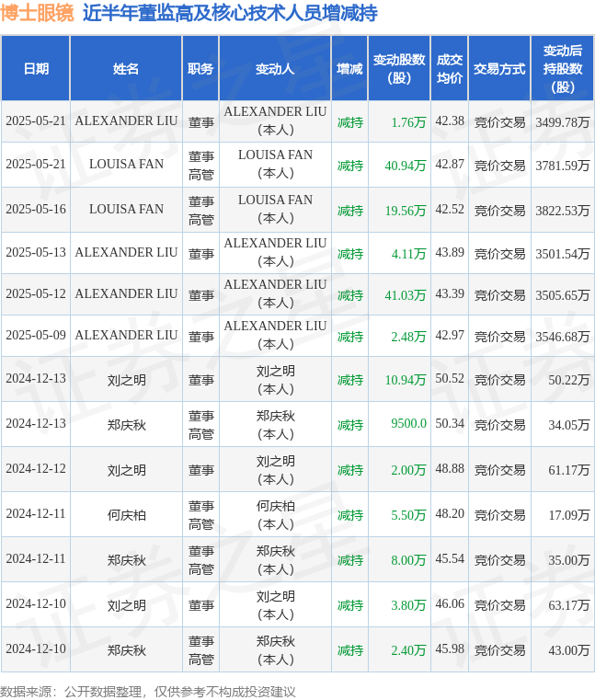Click the 43.39 average price cell
This screenshot has height=700, width=595.
(x=450, y=293)
